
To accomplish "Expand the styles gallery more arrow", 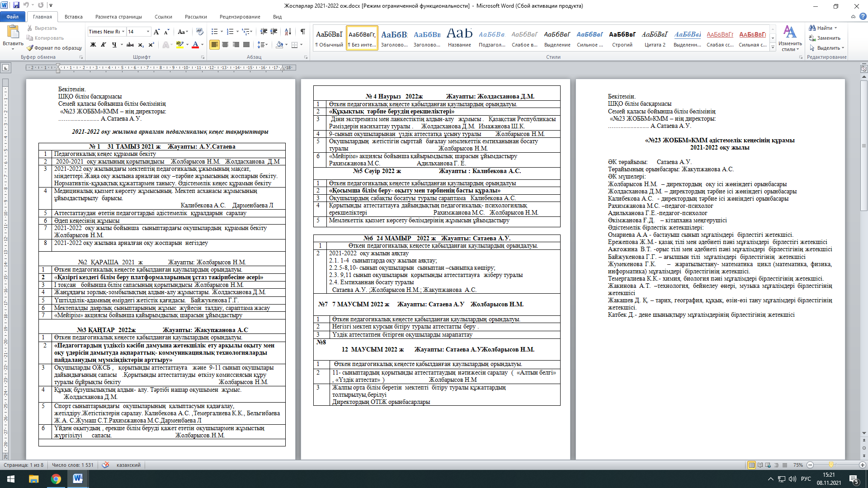I will pyautogui.click(x=773, y=47).
